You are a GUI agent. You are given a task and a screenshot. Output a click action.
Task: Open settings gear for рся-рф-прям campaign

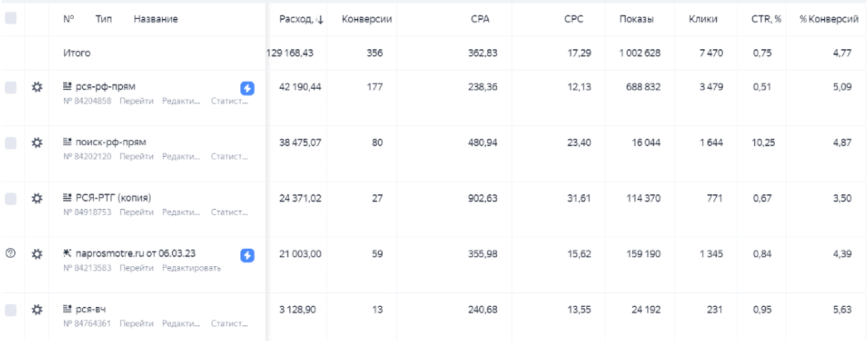pyautogui.click(x=37, y=87)
